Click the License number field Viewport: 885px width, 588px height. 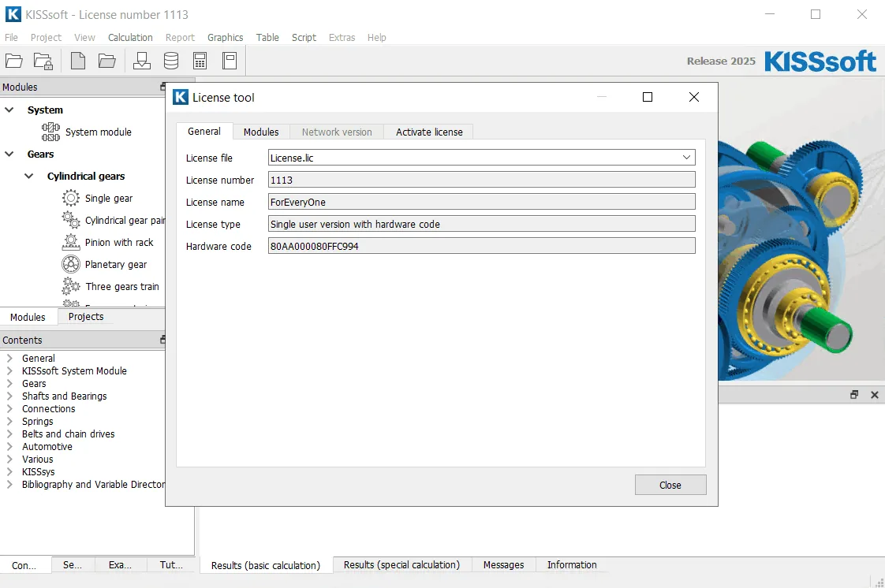click(x=481, y=180)
